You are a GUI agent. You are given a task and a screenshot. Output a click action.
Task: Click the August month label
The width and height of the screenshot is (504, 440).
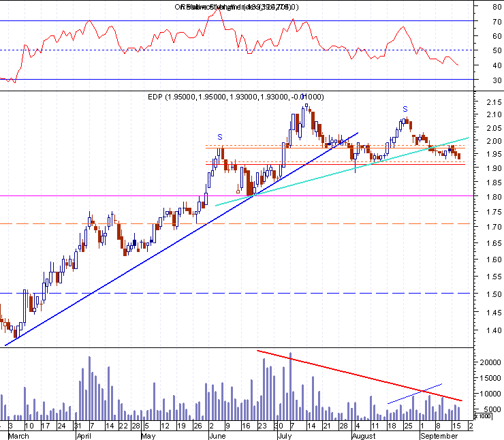tap(364, 436)
